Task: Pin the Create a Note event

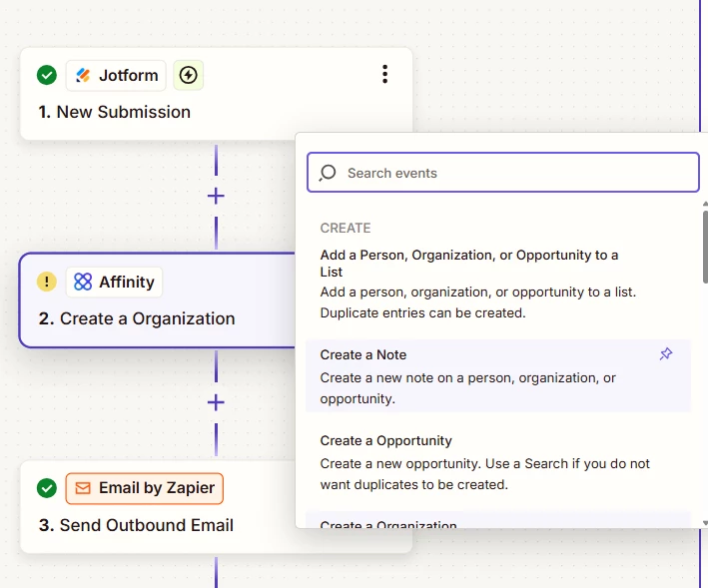Action: 665,353
